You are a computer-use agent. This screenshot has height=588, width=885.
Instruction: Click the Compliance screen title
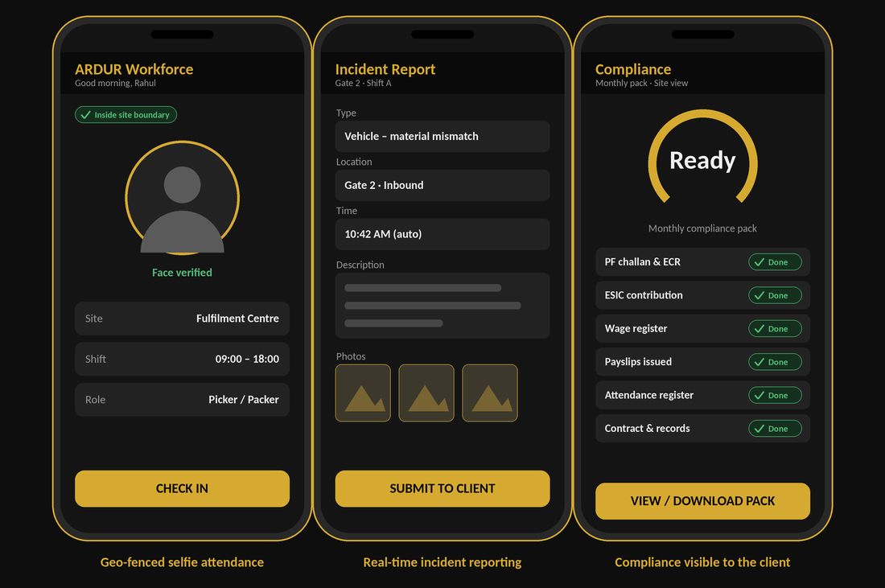tap(632, 69)
